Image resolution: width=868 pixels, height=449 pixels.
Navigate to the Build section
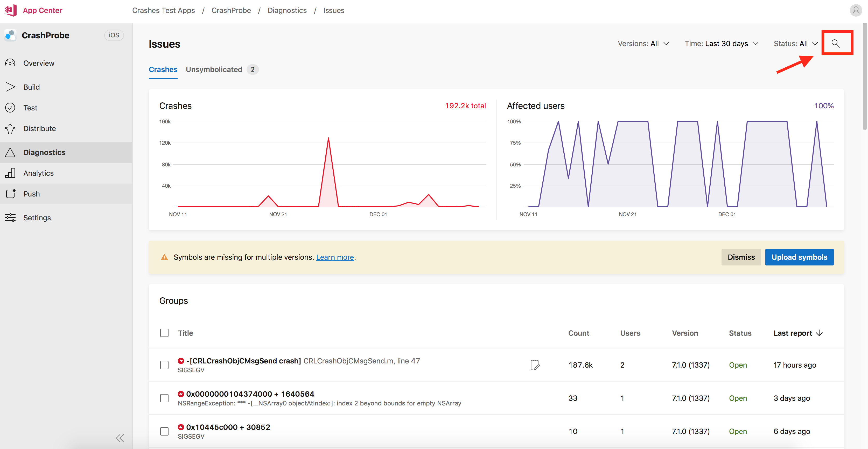tap(31, 87)
